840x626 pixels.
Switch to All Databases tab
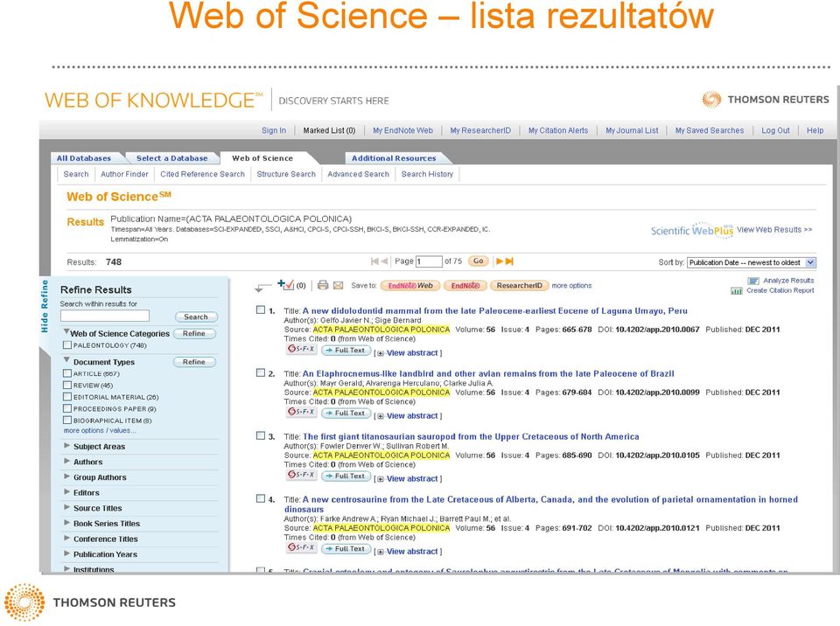click(x=84, y=158)
